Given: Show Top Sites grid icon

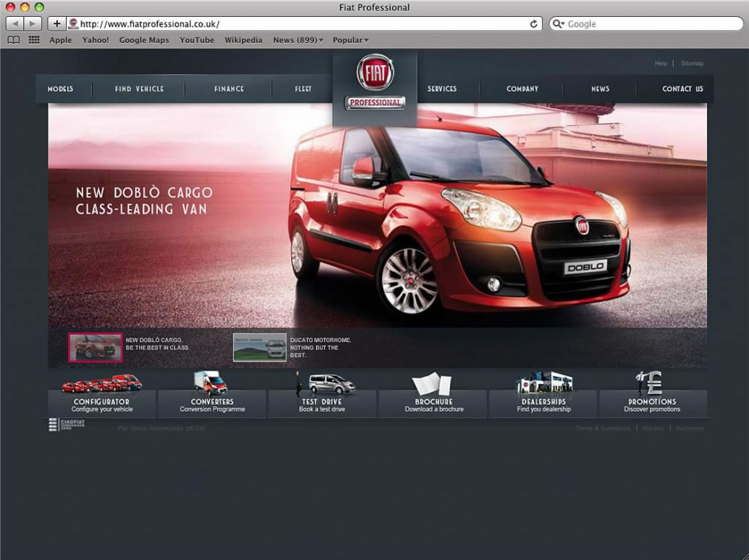Looking at the screenshot, I should coord(34,40).
